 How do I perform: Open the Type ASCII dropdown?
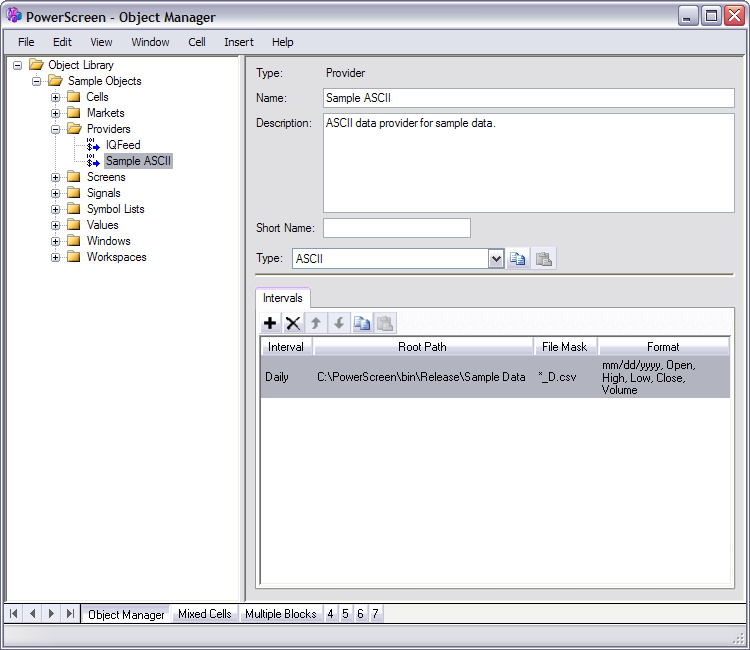496,259
